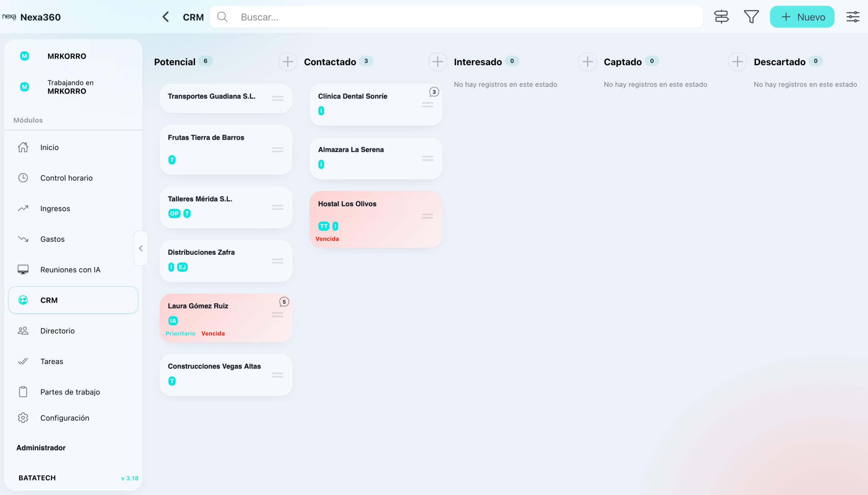Click comments bubble on Laura Gómez Ruiz

tap(284, 302)
